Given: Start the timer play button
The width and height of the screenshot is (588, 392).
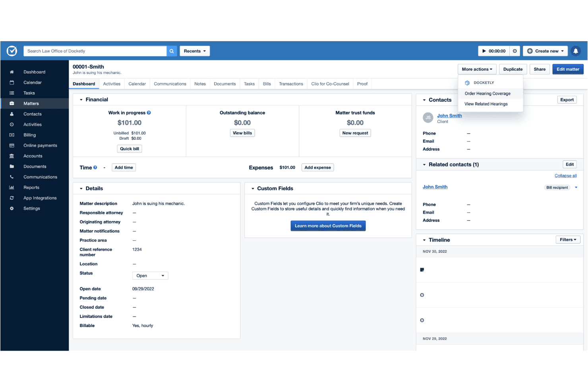Looking at the screenshot, I should pyautogui.click(x=484, y=51).
